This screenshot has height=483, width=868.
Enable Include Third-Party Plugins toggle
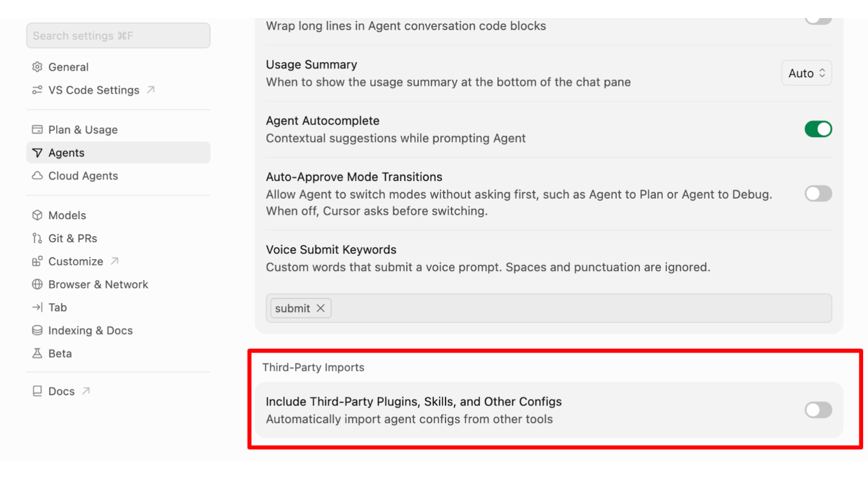pyautogui.click(x=818, y=411)
